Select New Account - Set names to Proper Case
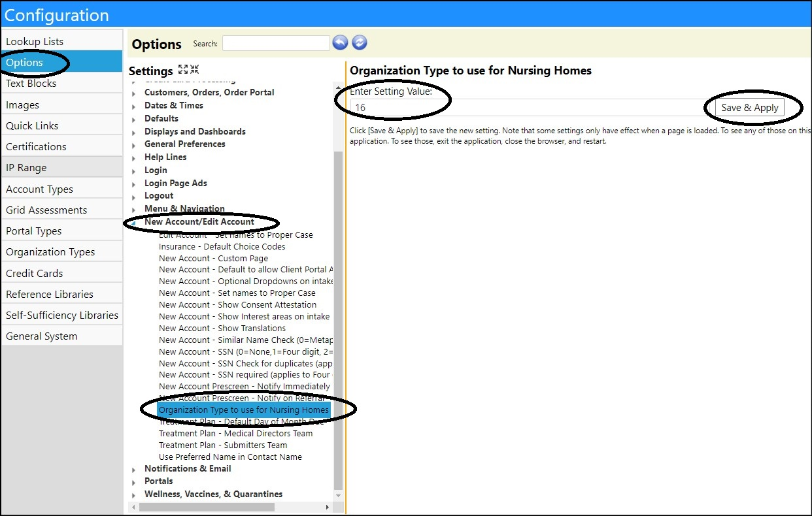Viewport: 812px width, 516px height. pos(237,293)
